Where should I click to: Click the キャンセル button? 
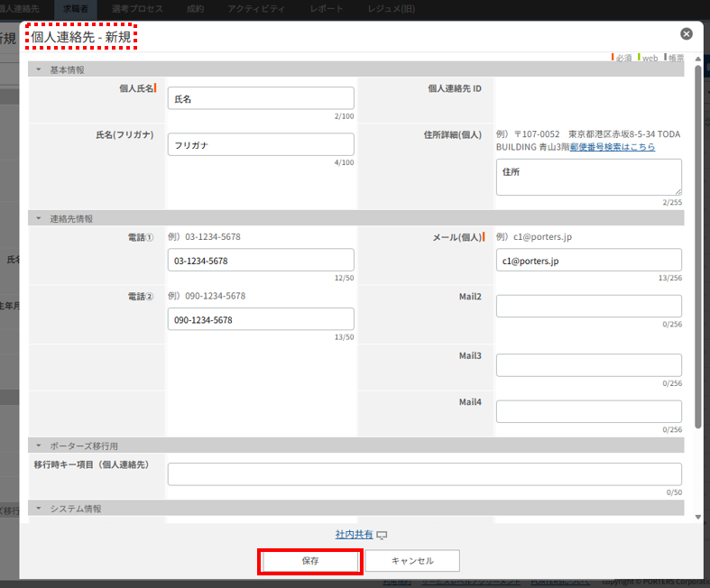[x=412, y=561]
